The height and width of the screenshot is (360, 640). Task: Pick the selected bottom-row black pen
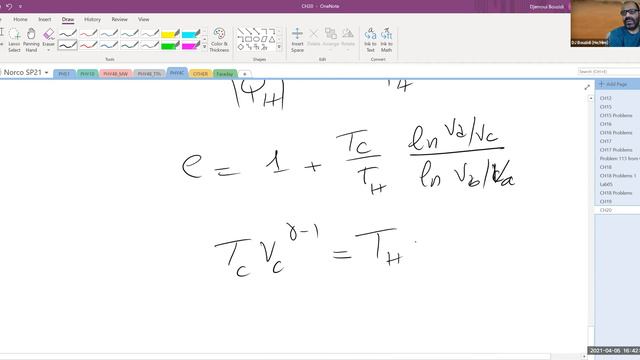tap(67, 45)
